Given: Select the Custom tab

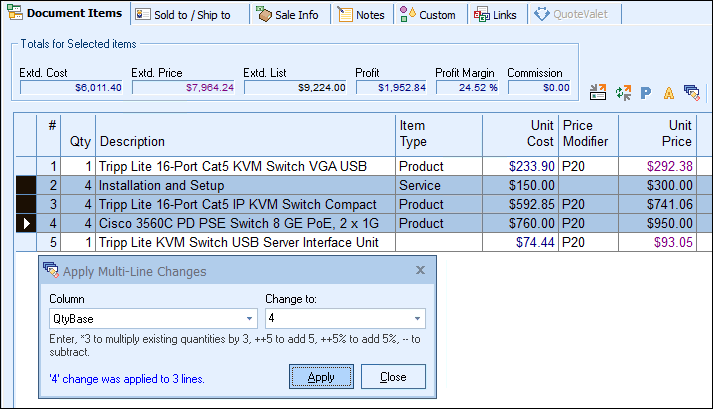Looking at the screenshot, I should [428, 15].
